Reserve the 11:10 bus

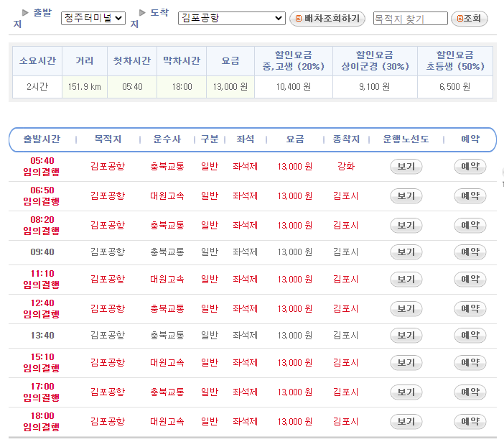click(x=470, y=280)
